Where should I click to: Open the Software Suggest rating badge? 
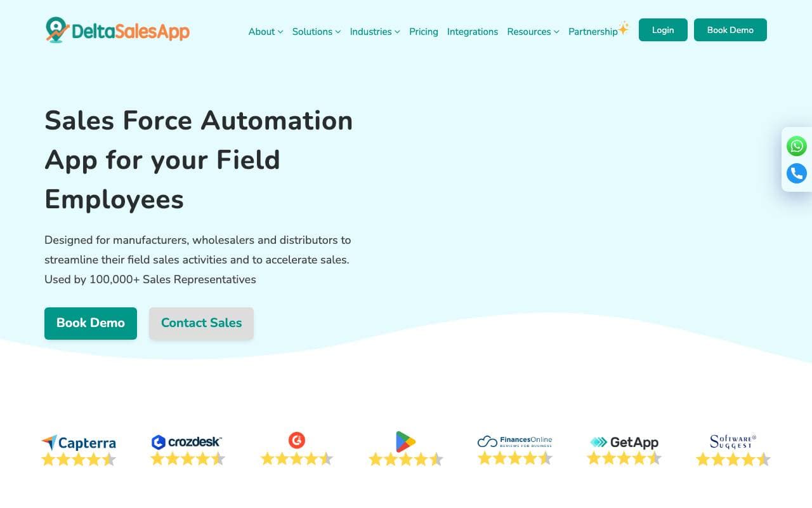[x=733, y=450]
